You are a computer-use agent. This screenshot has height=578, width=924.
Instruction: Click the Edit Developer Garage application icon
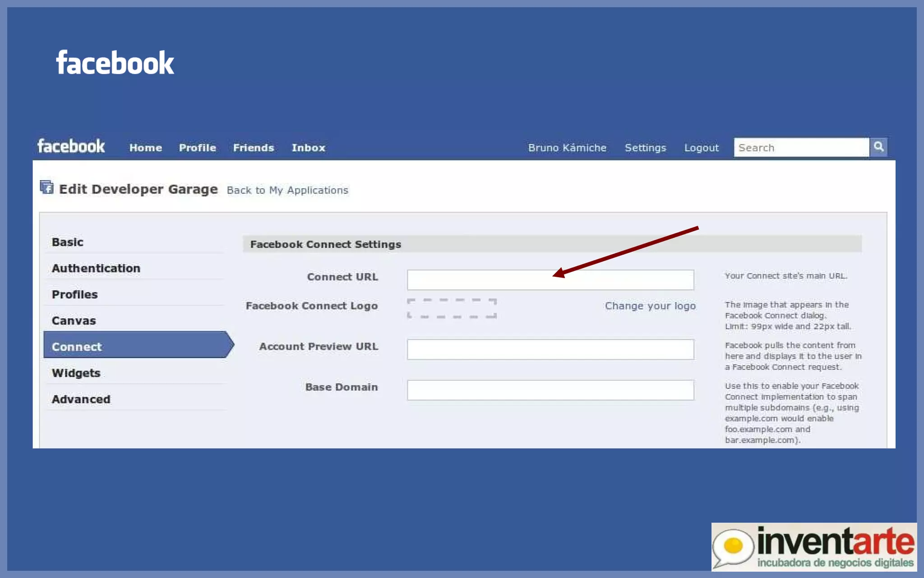[x=46, y=187]
